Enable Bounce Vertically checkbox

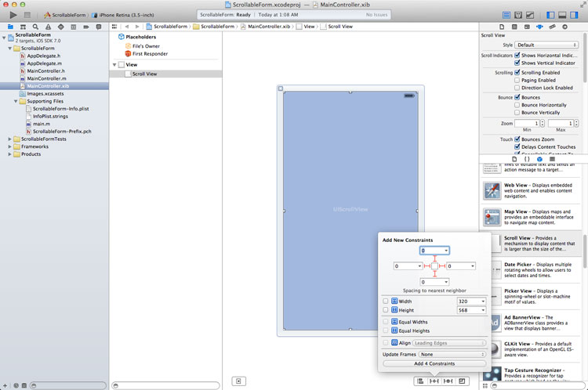coord(517,113)
